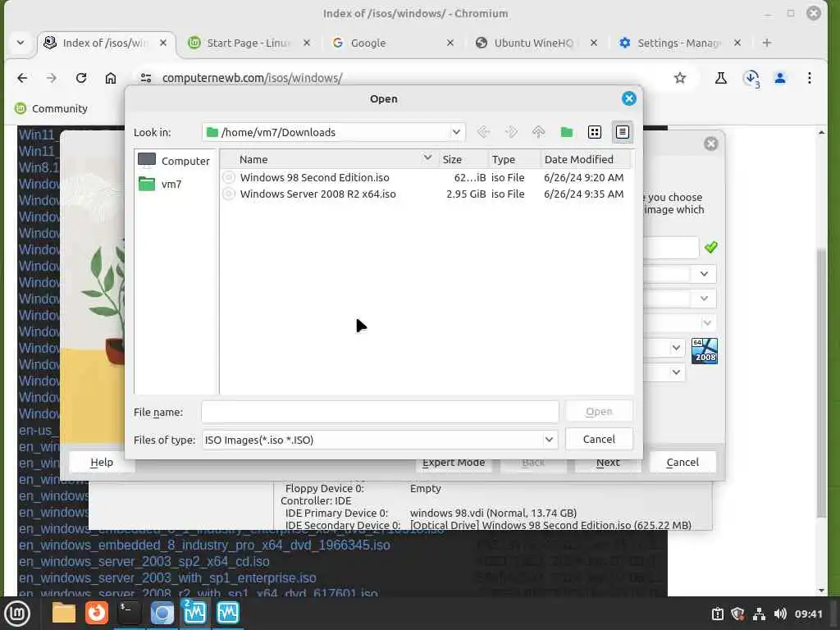
Task: Sort files by the Name column header
Action: [x=329, y=159]
